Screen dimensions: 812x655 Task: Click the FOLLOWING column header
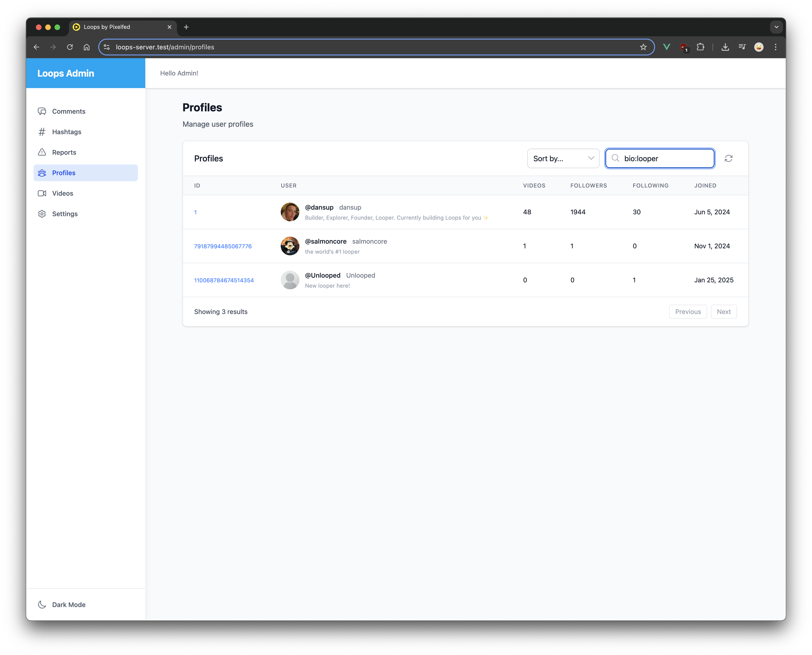650,185
